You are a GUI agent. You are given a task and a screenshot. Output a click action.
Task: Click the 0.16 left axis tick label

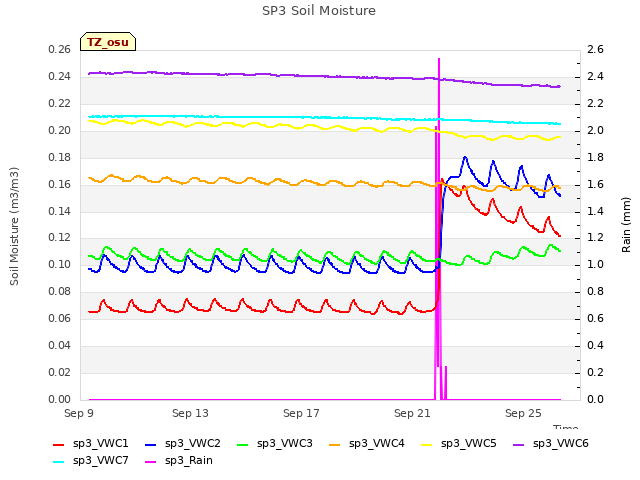pos(60,184)
